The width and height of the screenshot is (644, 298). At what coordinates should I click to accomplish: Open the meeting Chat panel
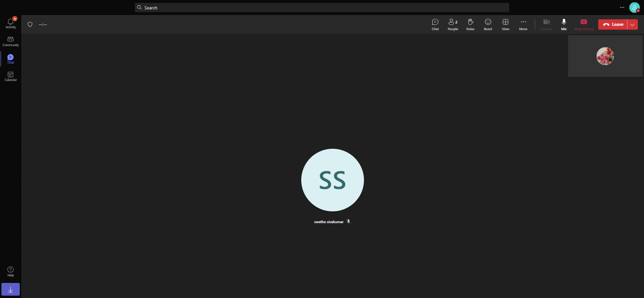point(435,24)
